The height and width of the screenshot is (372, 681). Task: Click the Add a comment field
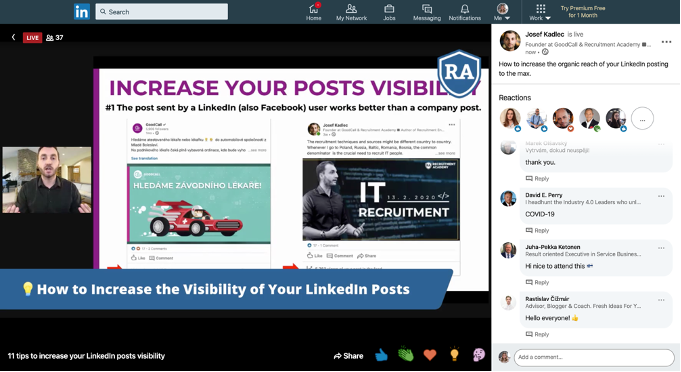594,357
